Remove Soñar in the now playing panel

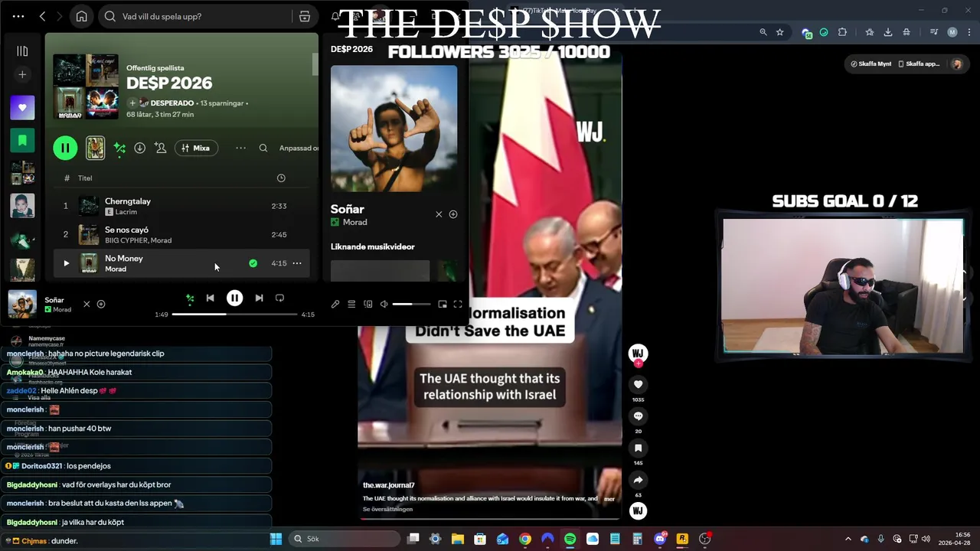pos(439,214)
